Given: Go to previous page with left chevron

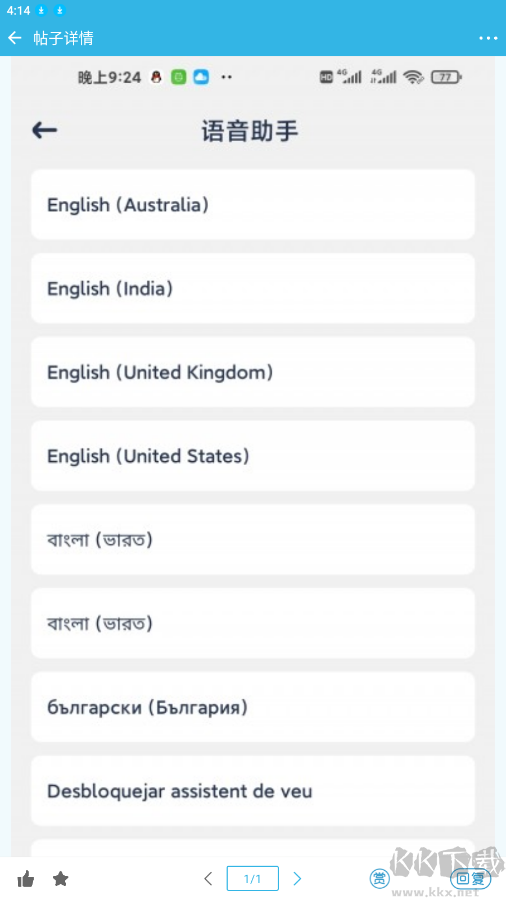Looking at the screenshot, I should click(x=208, y=878).
